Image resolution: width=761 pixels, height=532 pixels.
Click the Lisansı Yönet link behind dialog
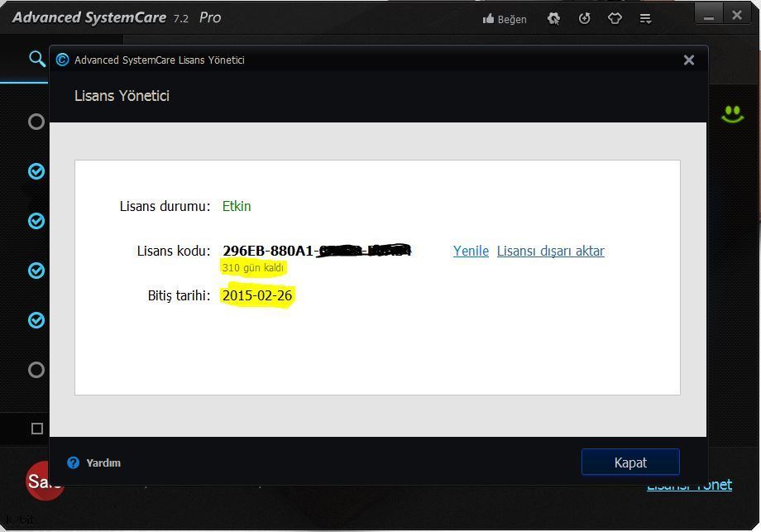click(689, 485)
